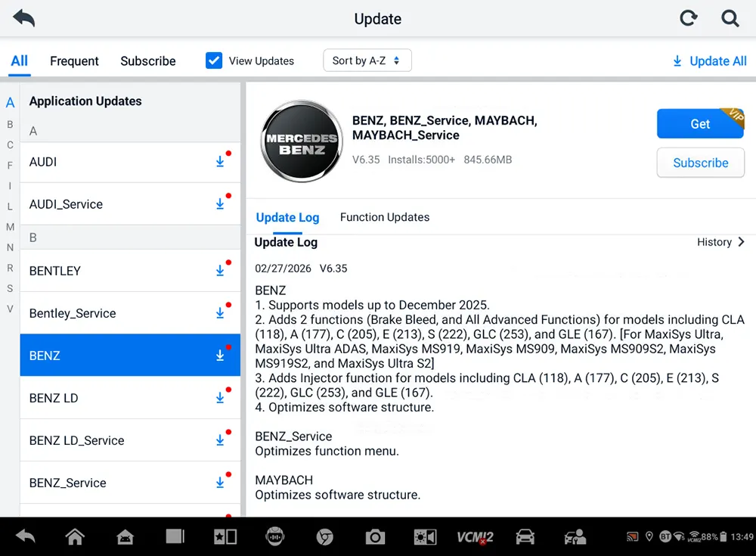Viewport: 756px width, 556px height.
Task: Select the Update Log tab
Action: point(287,217)
